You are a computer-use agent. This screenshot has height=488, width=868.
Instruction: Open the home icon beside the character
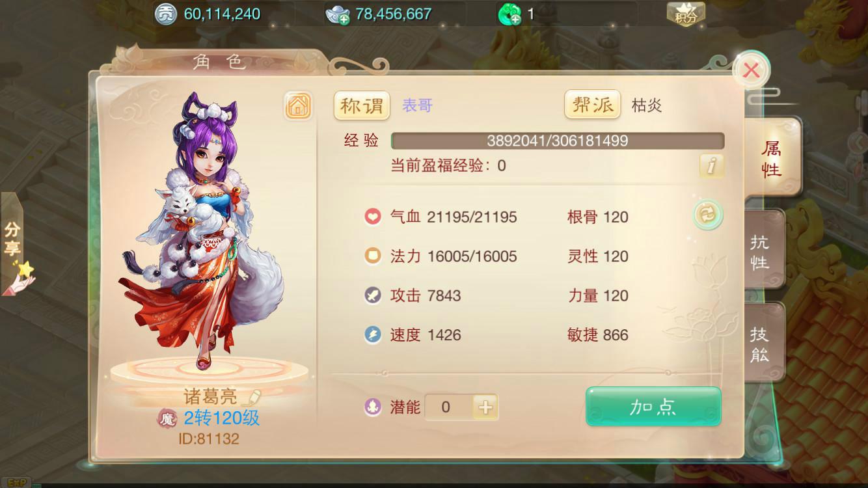click(x=298, y=106)
